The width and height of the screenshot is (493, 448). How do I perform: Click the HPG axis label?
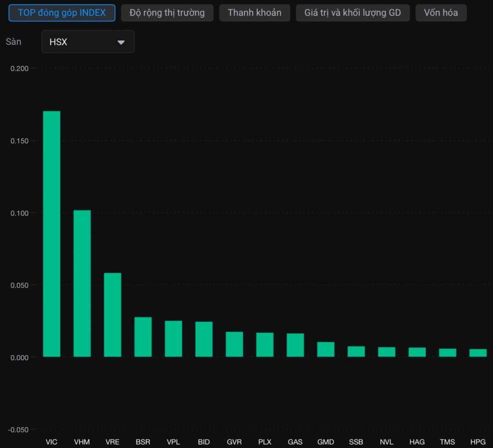[478, 442]
